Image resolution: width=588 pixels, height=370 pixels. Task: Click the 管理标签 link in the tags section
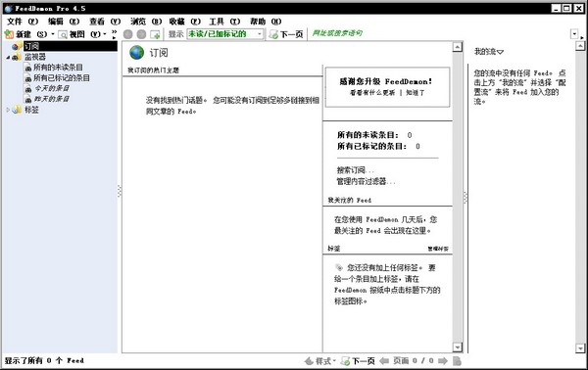click(438, 249)
